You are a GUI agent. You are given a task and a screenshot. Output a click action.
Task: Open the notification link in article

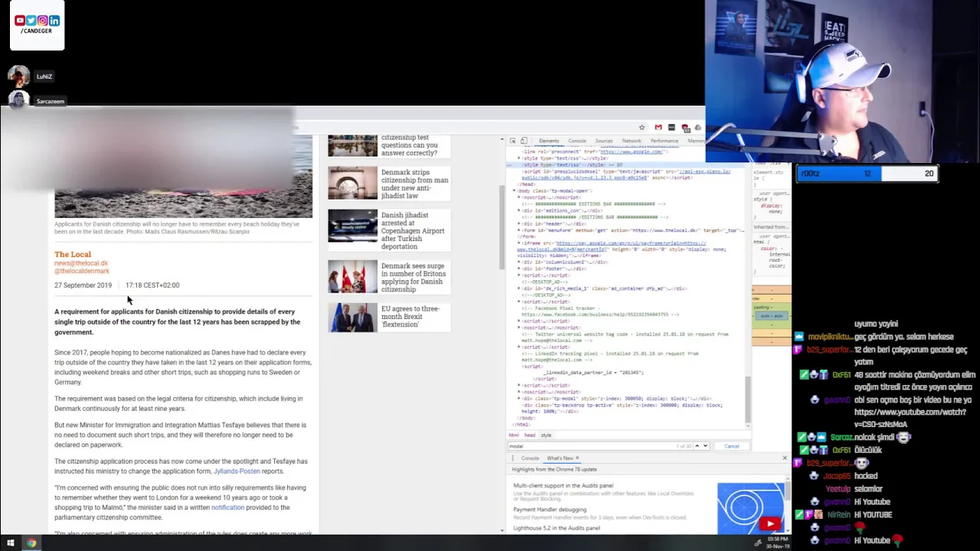(x=227, y=507)
